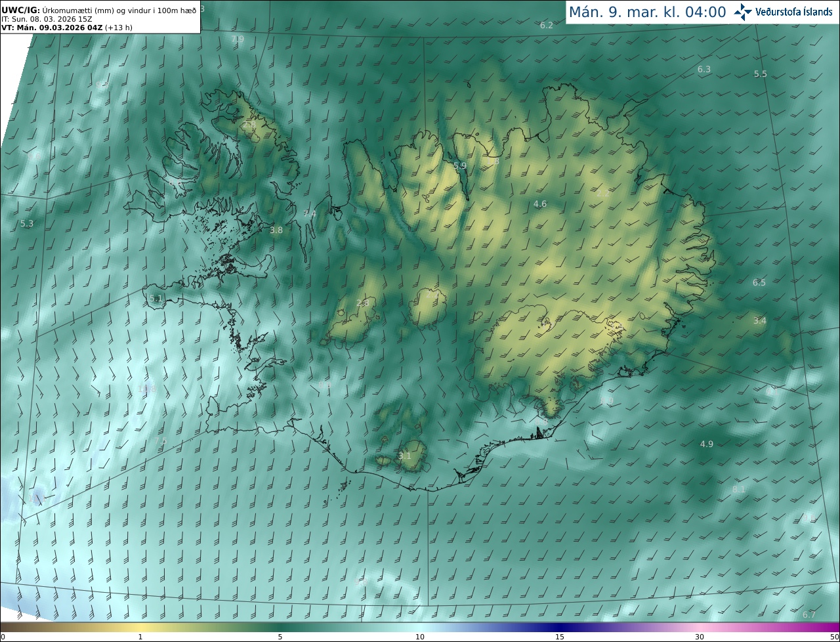Click the 7.4 value label

pyautogui.click(x=310, y=214)
